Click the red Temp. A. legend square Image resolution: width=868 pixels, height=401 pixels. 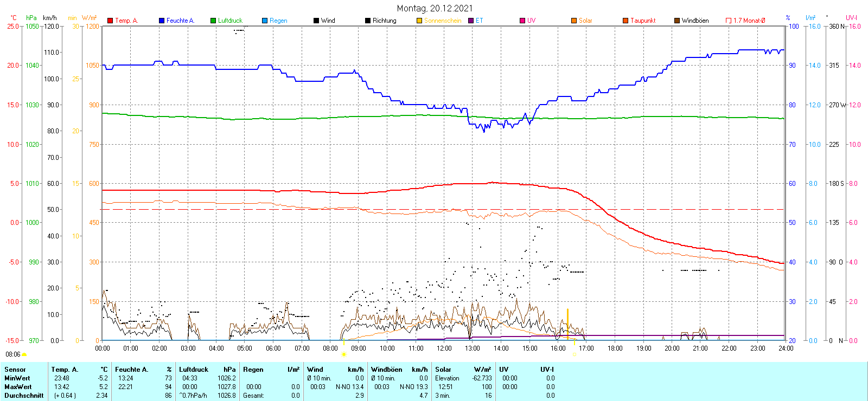click(x=110, y=21)
